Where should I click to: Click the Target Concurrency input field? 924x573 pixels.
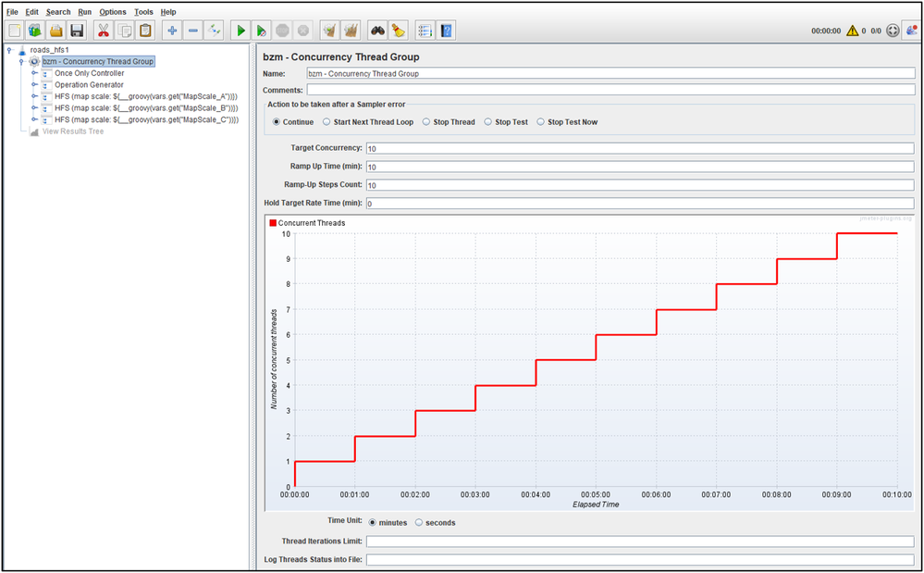click(x=638, y=148)
